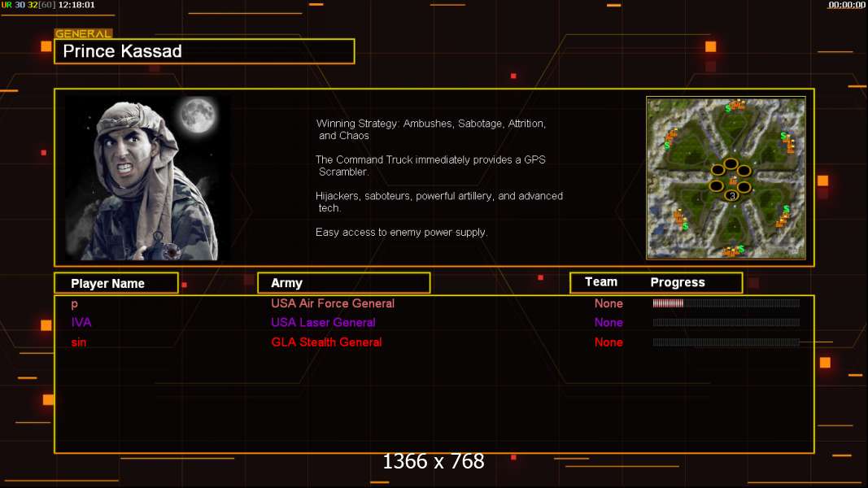Click "USA Laser General" army entry
This screenshot has width=868, height=488.
323,322
